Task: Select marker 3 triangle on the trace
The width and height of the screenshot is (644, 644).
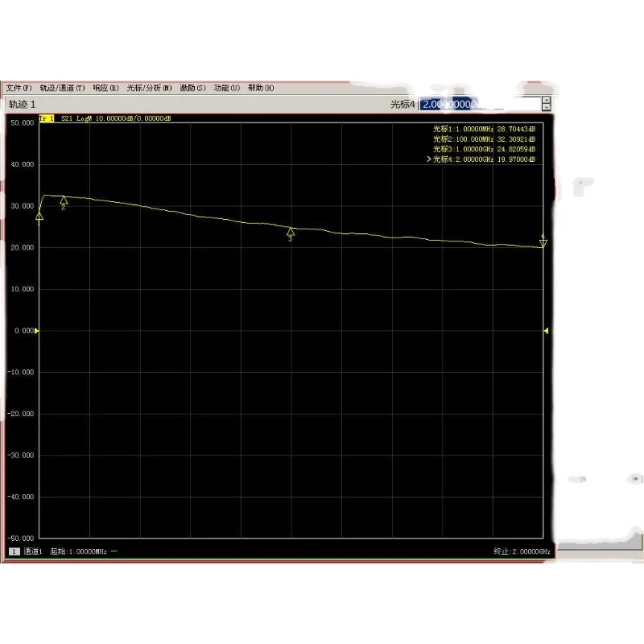Action: click(x=290, y=232)
